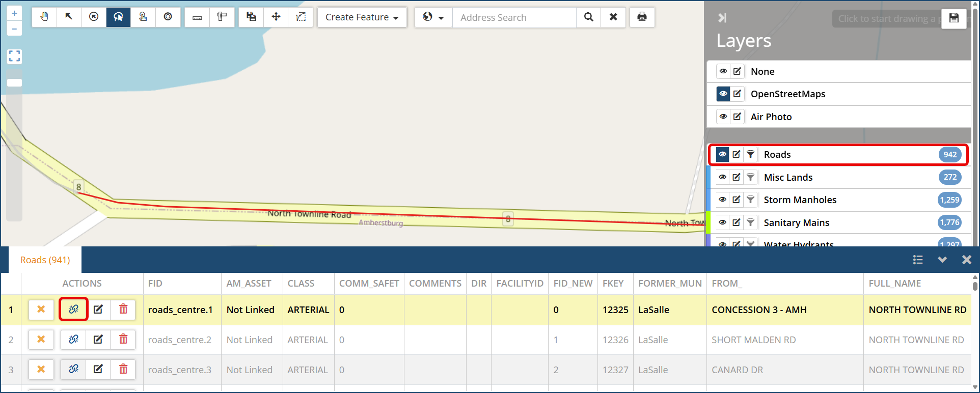
Task: Click the link icon for roads_centre.2
Action: (x=74, y=339)
